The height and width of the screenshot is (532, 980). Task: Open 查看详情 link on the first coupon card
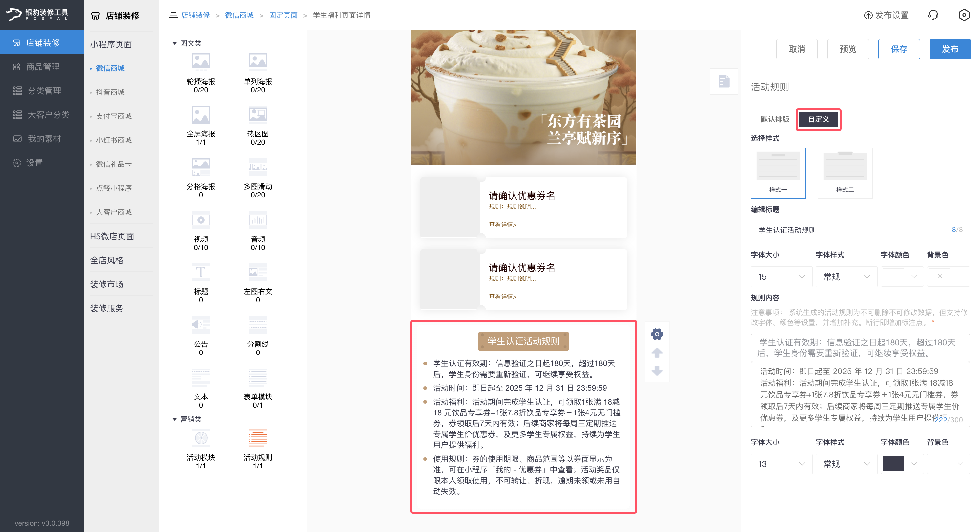[502, 225]
